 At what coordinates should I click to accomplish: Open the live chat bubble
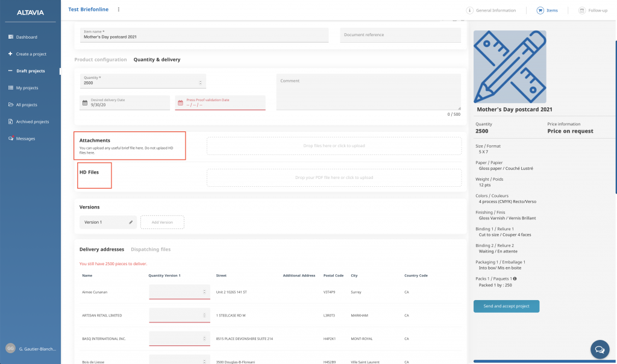click(599, 349)
